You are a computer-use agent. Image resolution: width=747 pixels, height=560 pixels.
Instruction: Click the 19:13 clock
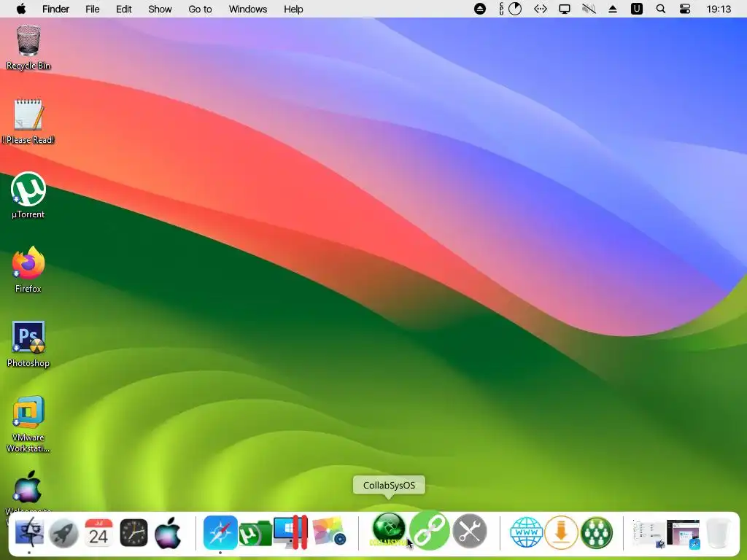point(719,9)
